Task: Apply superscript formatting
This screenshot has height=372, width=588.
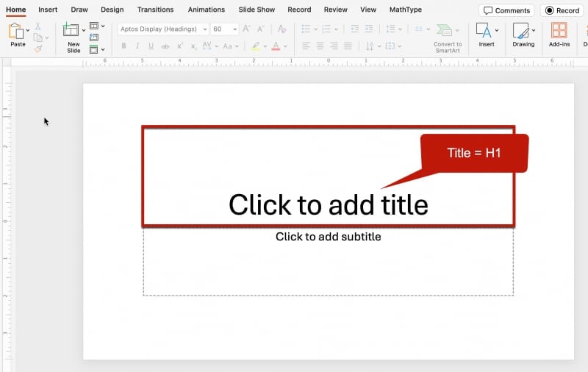Action: coord(179,46)
